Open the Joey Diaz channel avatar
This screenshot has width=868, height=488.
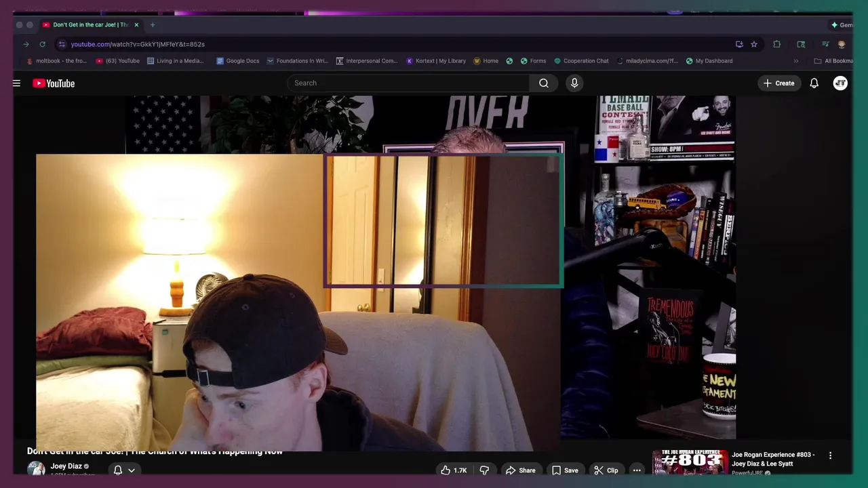click(36, 468)
